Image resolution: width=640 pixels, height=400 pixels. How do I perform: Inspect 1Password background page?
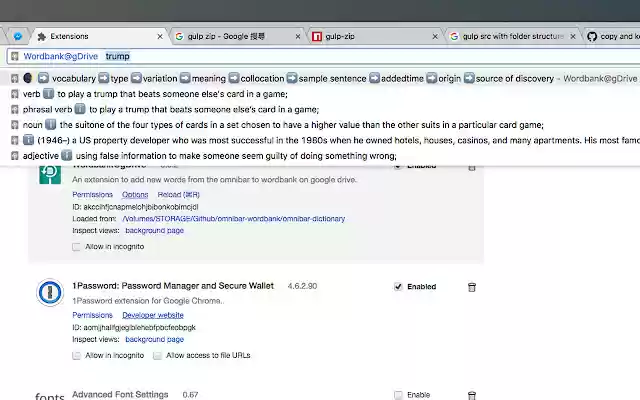[154, 339]
